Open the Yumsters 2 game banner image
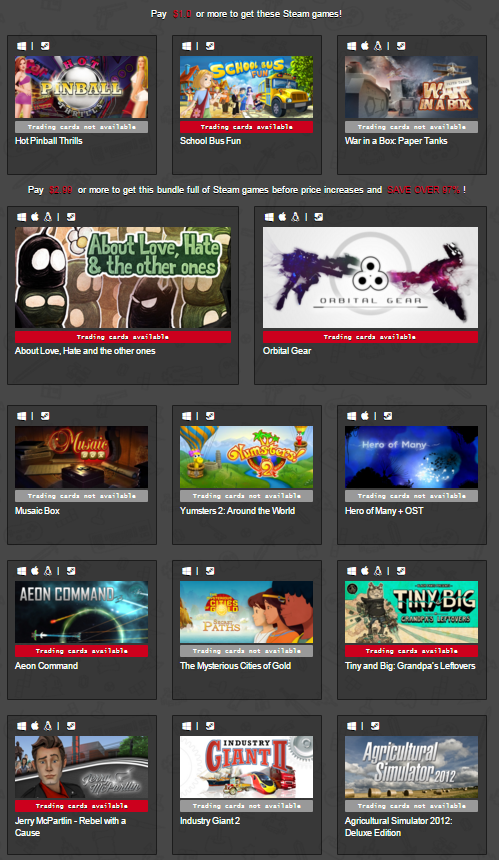 click(246, 457)
